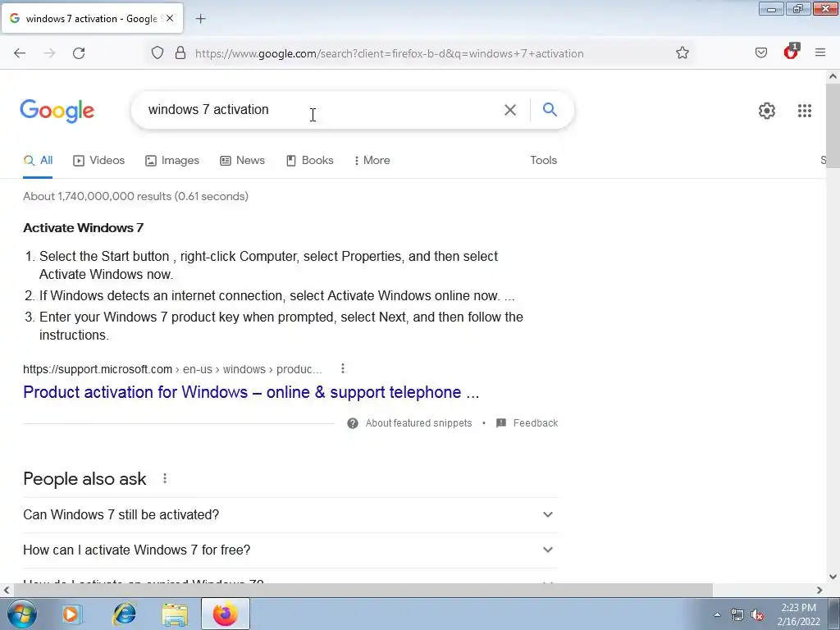
Task: Click the horizontal scrollbar left arrow
Action: pos(6,591)
